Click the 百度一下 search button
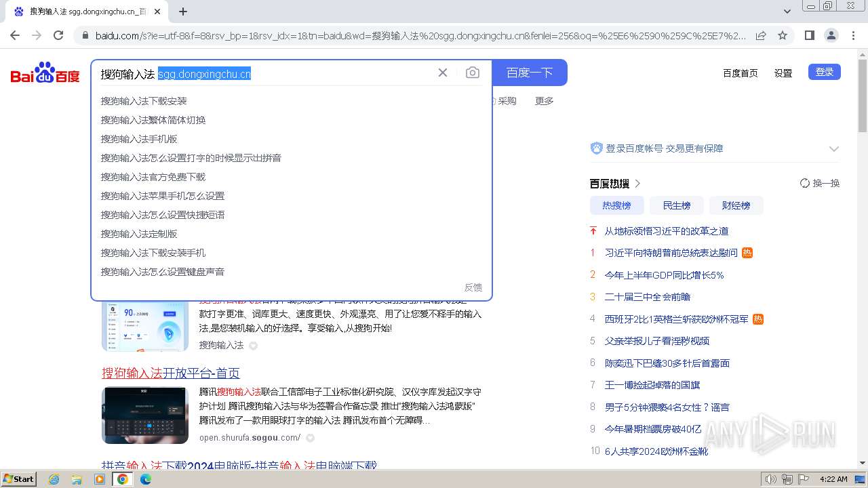Image resolution: width=868 pixels, height=488 pixels. tap(530, 73)
